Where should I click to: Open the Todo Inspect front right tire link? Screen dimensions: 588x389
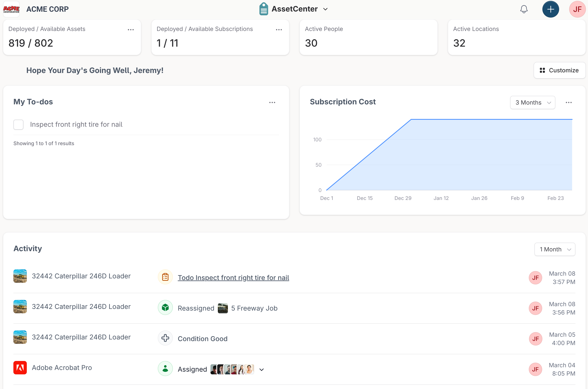click(233, 278)
